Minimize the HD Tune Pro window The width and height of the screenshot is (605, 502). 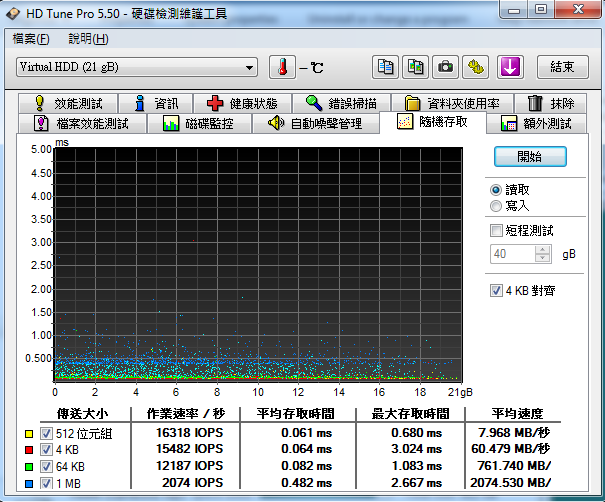click(x=514, y=9)
